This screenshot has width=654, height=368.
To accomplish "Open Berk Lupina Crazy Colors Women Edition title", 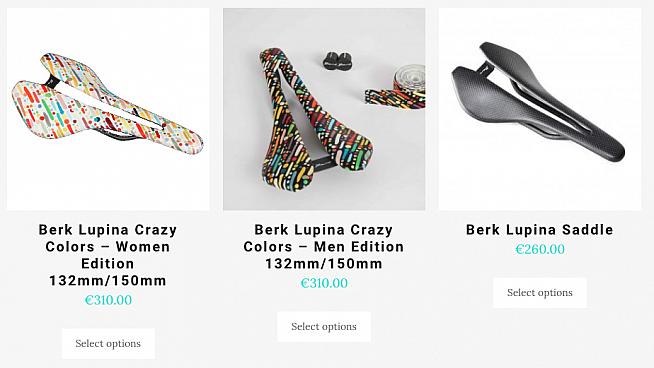I will click(108, 255).
